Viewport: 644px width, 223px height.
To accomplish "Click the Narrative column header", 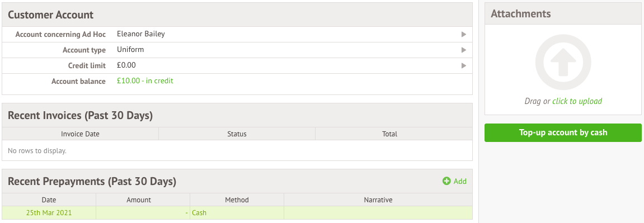I will coord(378,200).
